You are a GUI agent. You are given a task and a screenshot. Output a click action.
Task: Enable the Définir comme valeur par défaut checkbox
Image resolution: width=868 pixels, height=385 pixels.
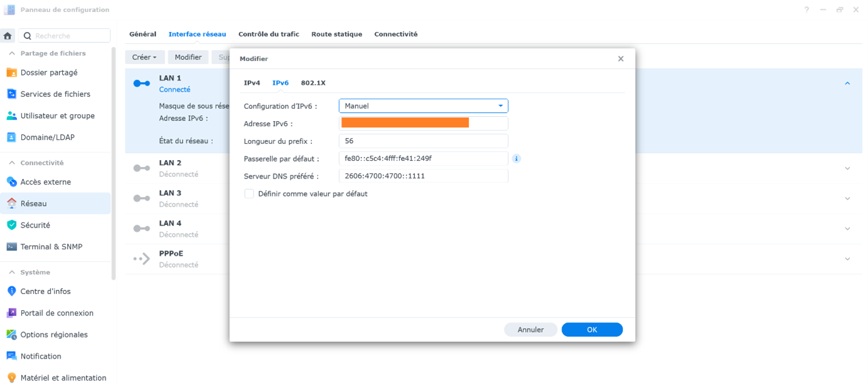click(249, 194)
